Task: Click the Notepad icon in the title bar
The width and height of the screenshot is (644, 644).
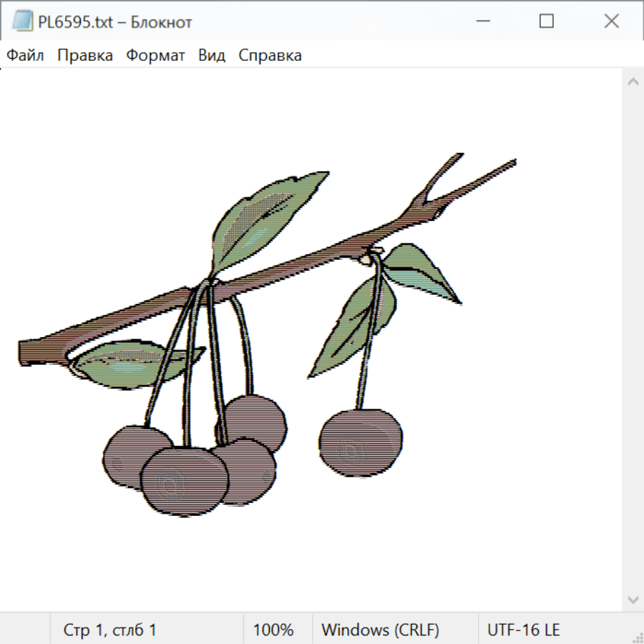Action: pos(22,21)
